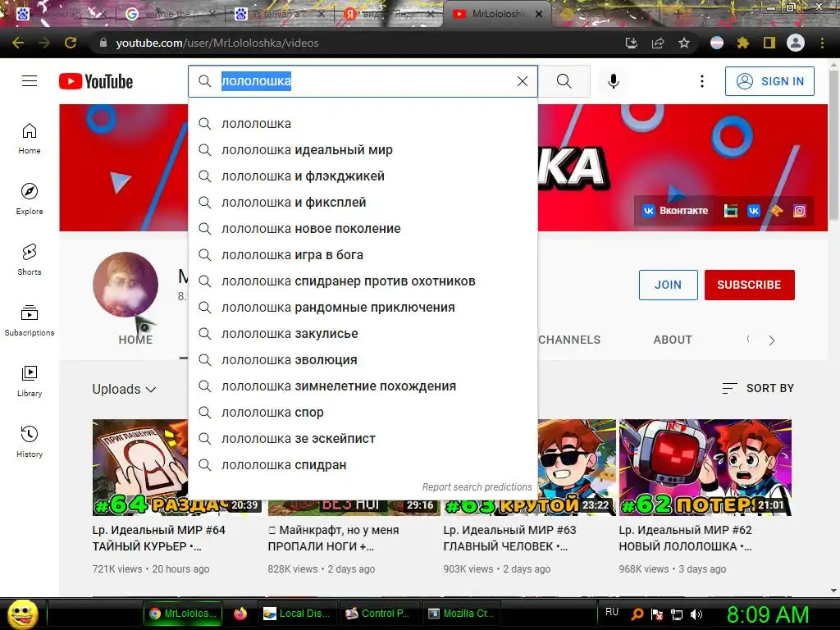Screen dimensions: 840x630
Task: Open the Chrome three-dot menu
Action: (822, 43)
